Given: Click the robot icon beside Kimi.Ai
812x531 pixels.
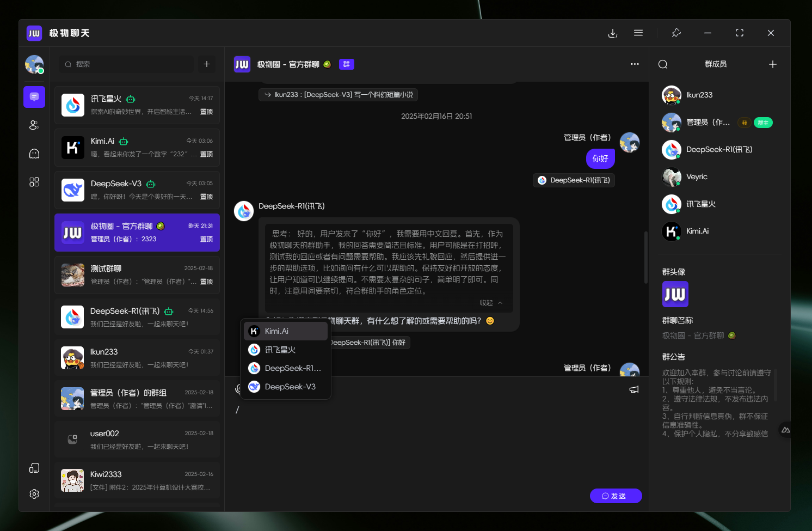Looking at the screenshot, I should (124, 142).
